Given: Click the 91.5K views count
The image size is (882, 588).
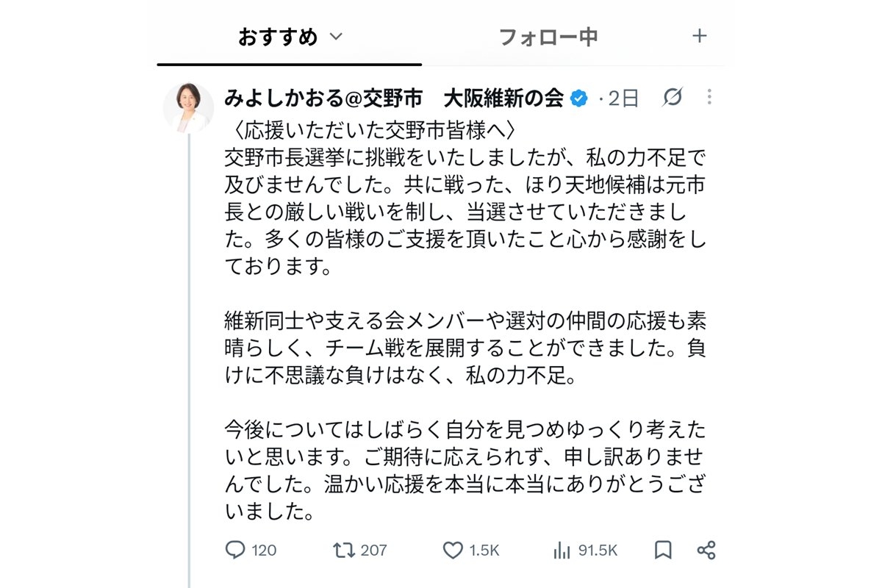Looking at the screenshot, I should pos(598,550).
